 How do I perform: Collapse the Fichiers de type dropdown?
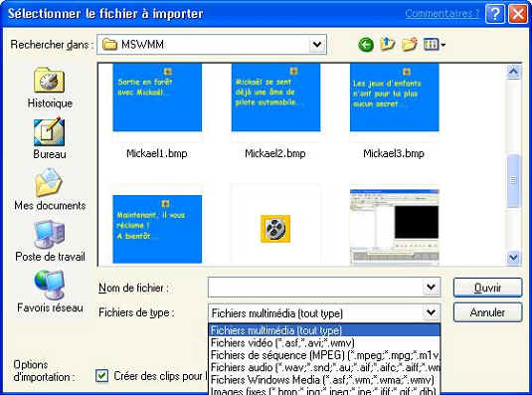431,312
